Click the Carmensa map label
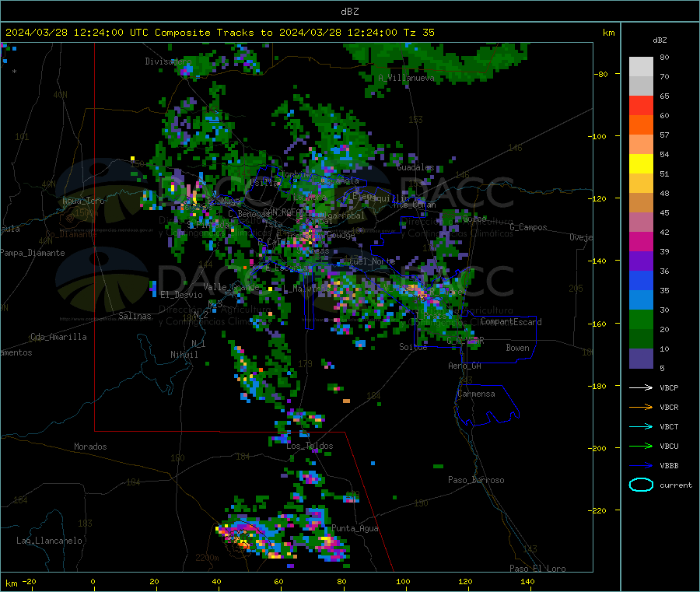 pos(476,394)
